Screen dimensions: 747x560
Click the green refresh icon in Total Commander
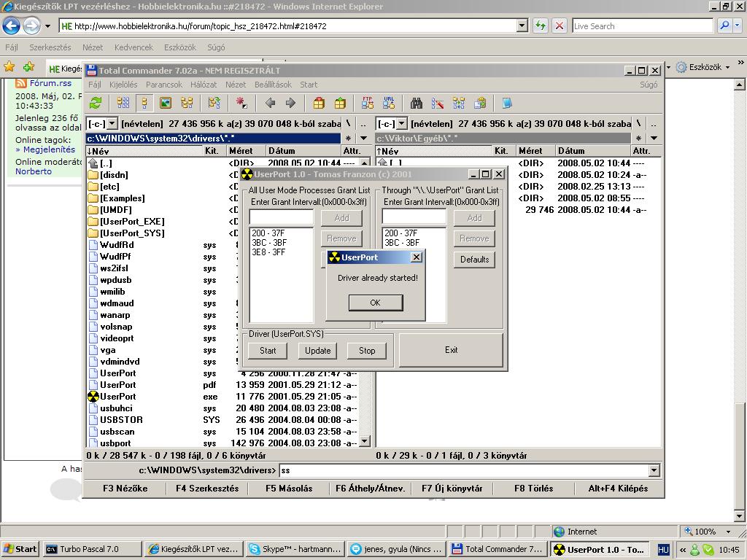point(96,103)
